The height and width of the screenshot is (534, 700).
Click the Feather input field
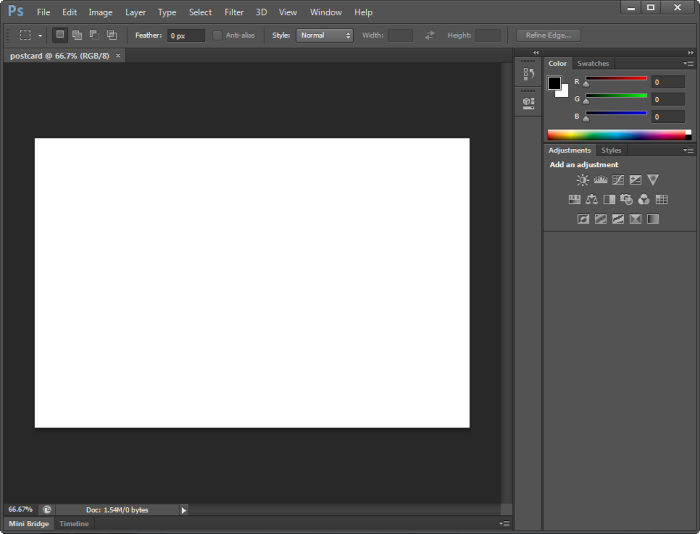[186, 35]
